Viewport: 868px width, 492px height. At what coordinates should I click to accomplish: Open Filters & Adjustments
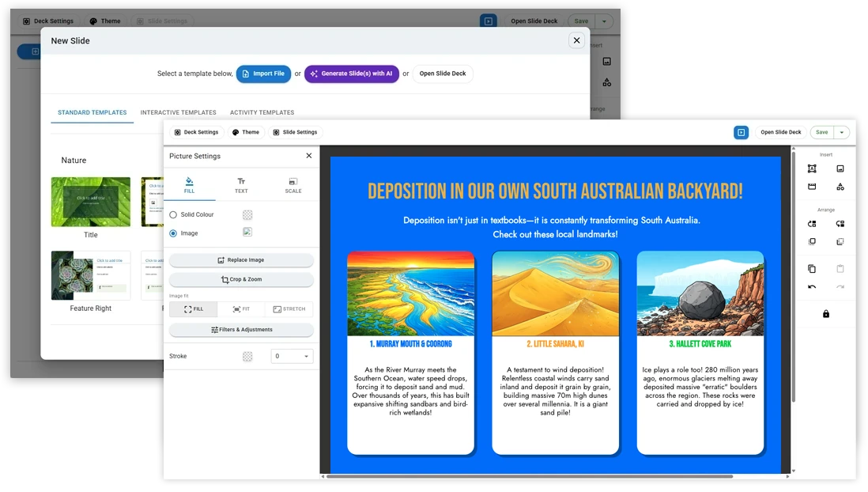coord(241,330)
